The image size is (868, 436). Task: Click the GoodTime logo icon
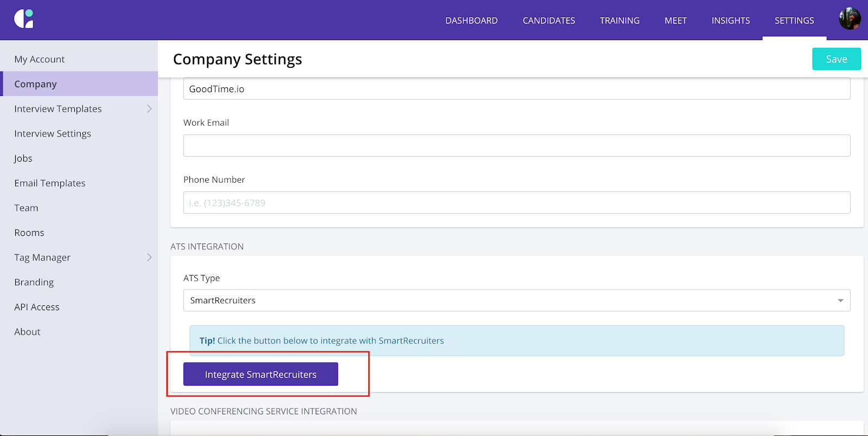tap(24, 19)
